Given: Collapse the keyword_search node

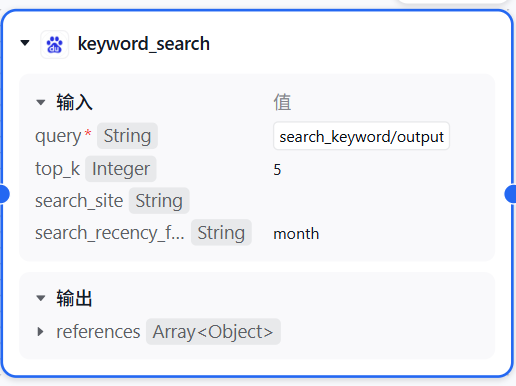Looking at the screenshot, I should (x=25, y=43).
